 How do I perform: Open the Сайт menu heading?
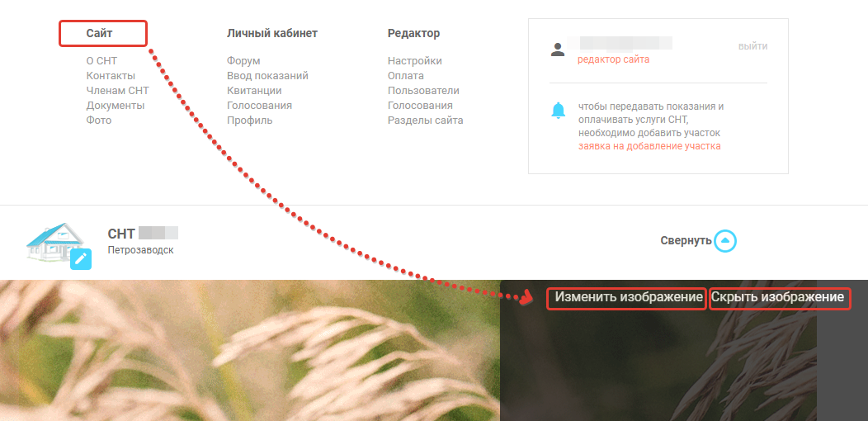(99, 33)
